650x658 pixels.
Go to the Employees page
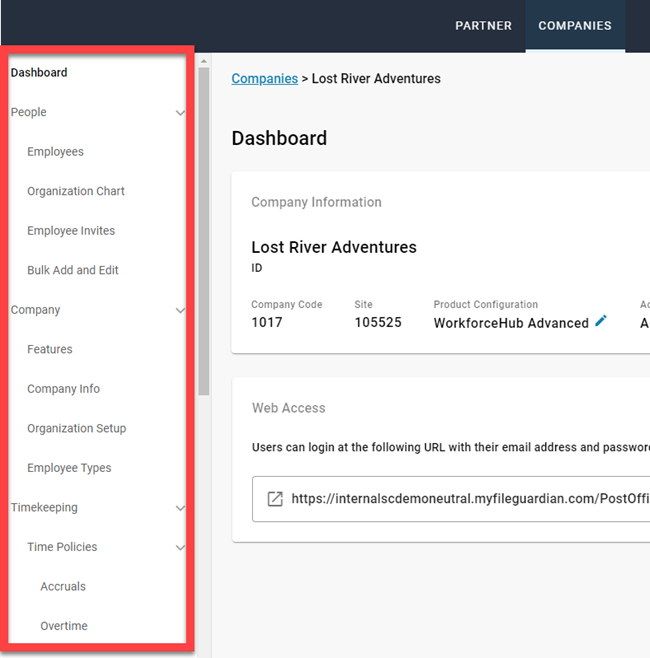55,152
